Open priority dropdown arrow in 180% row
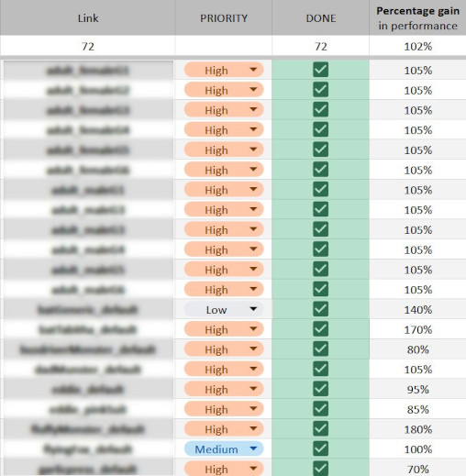 [253, 428]
